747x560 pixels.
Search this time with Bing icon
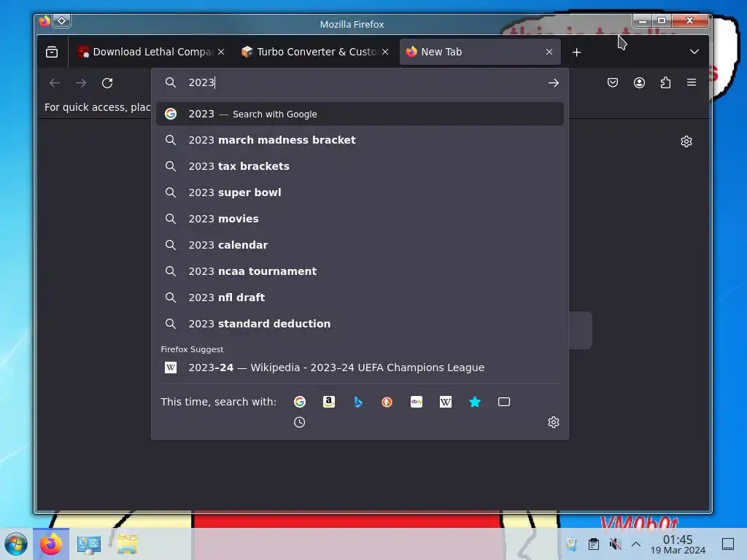coord(358,402)
